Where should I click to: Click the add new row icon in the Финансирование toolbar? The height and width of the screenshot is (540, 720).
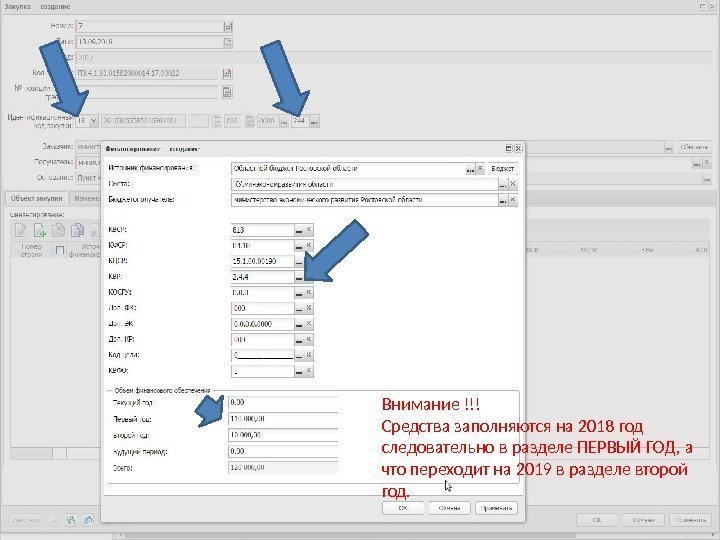click(40, 230)
